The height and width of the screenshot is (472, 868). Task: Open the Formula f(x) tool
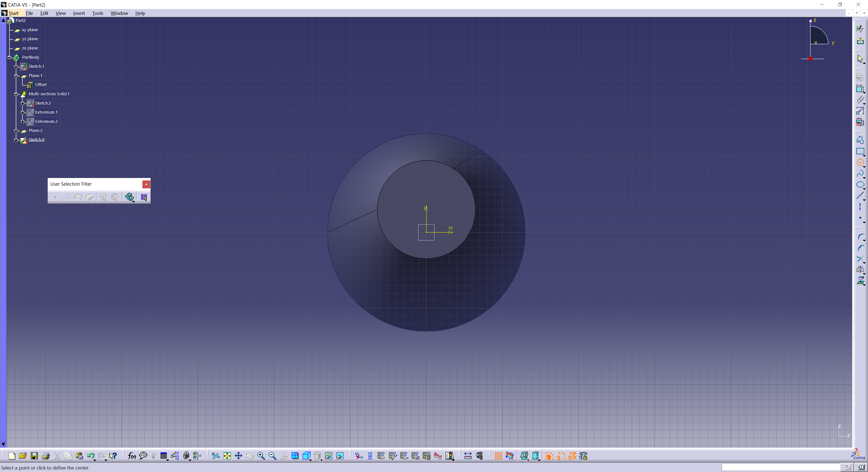pyautogui.click(x=132, y=456)
